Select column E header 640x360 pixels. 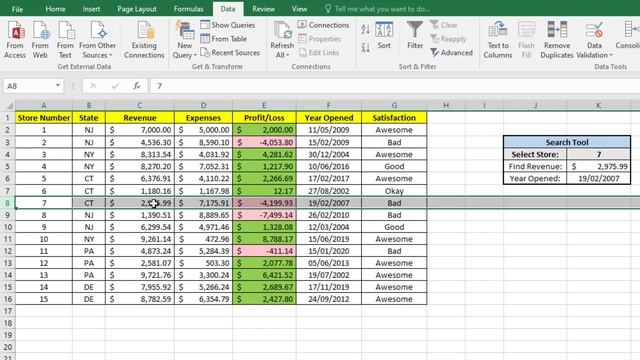coord(264,106)
